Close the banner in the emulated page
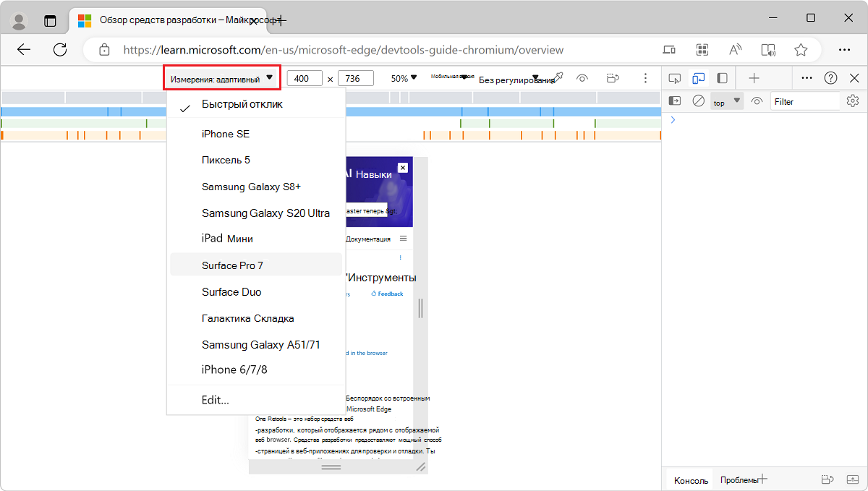Image resolution: width=868 pixels, height=491 pixels. [x=403, y=168]
